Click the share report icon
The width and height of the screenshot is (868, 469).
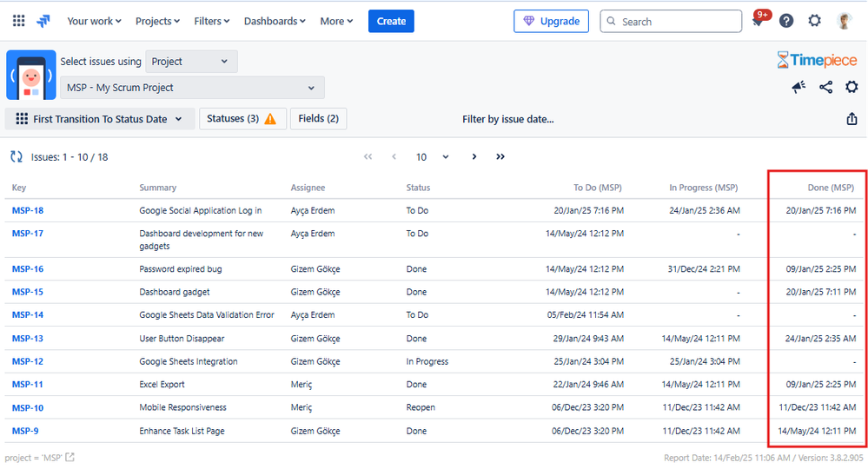click(x=825, y=88)
